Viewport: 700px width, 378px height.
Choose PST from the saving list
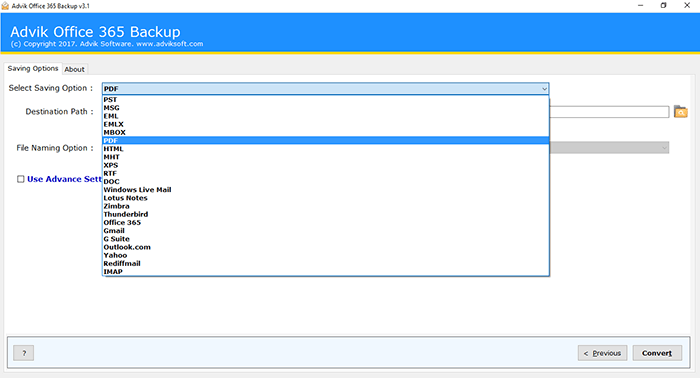pyautogui.click(x=325, y=100)
